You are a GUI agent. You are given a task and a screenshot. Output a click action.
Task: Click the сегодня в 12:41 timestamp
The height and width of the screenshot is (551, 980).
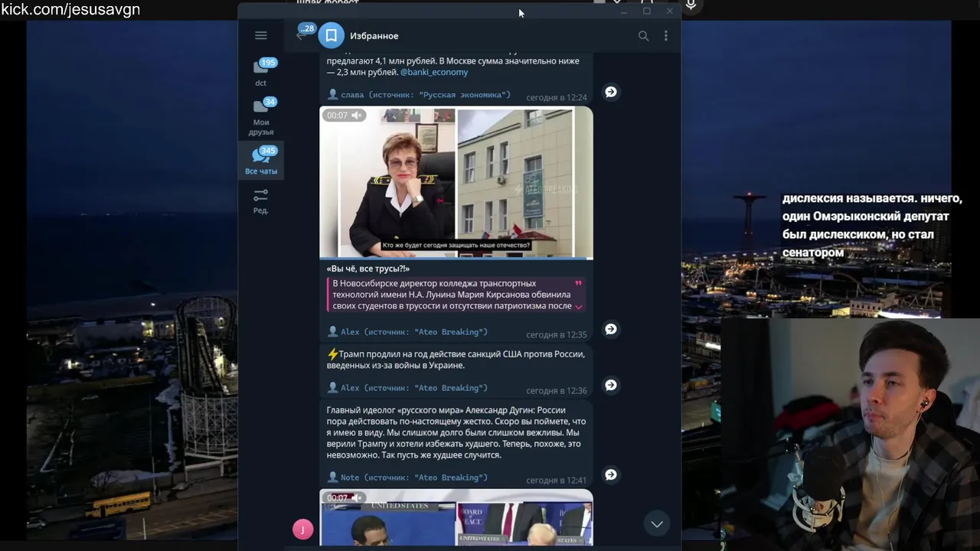[x=557, y=481]
